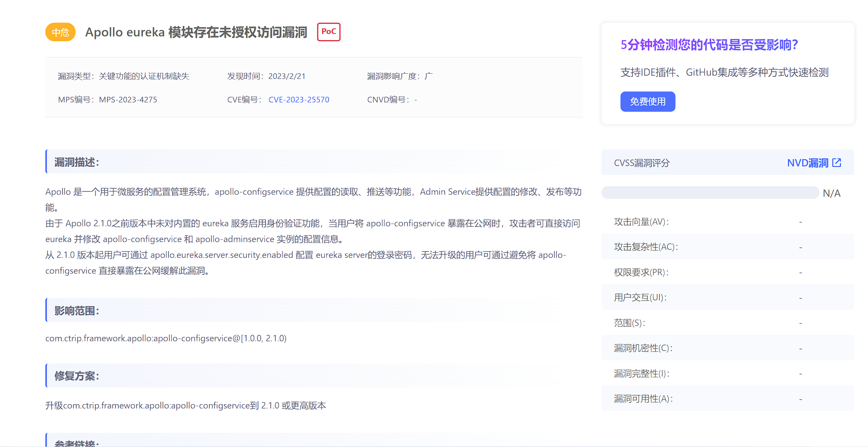Click the CVSS score progress bar

coord(710,193)
